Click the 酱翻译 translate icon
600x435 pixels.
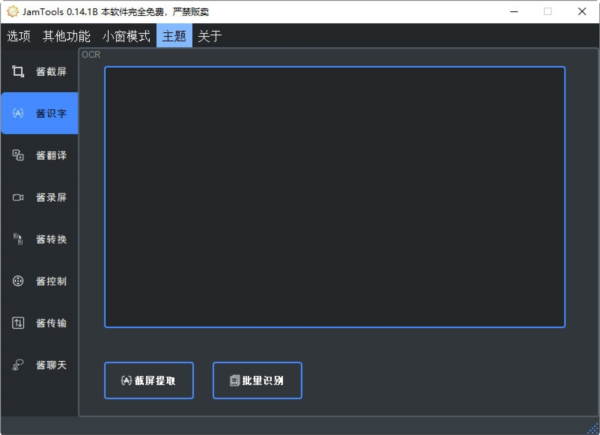click(18, 155)
